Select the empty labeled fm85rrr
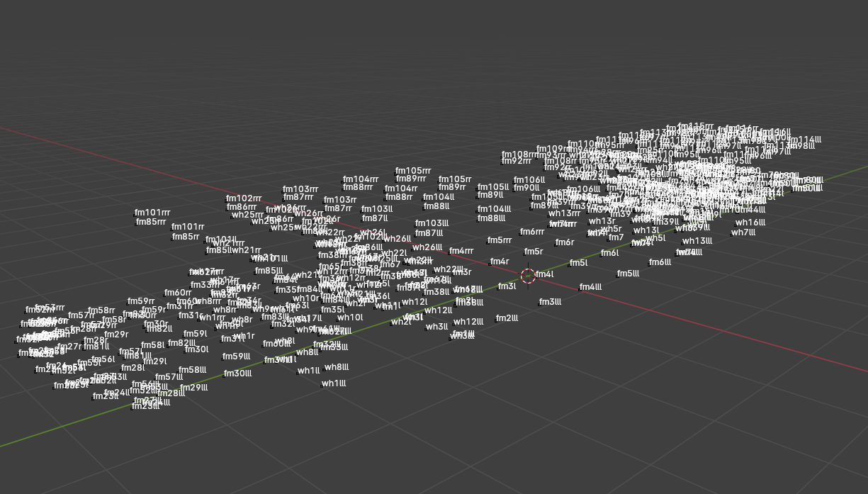The image size is (868, 494). click(151, 222)
